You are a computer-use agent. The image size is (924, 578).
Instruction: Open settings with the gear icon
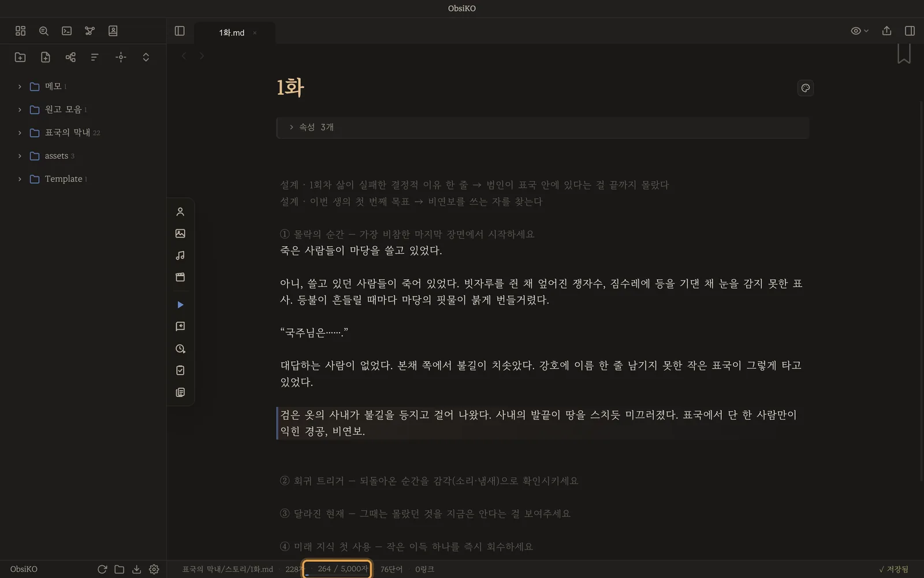154,569
